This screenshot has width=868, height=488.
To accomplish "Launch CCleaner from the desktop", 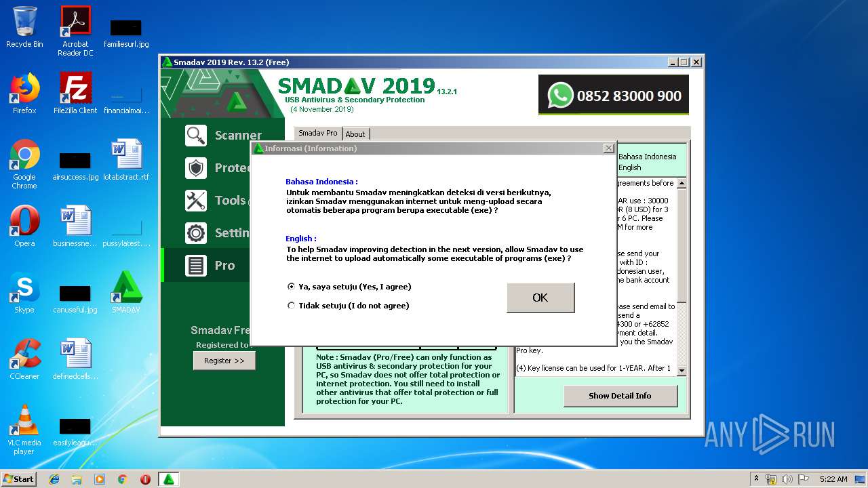I will coord(24,359).
